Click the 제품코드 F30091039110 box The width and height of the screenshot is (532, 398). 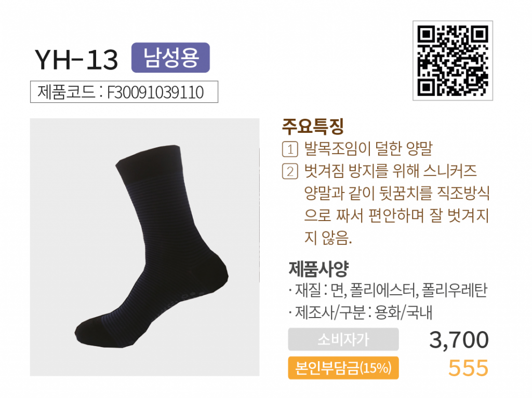click(x=124, y=92)
